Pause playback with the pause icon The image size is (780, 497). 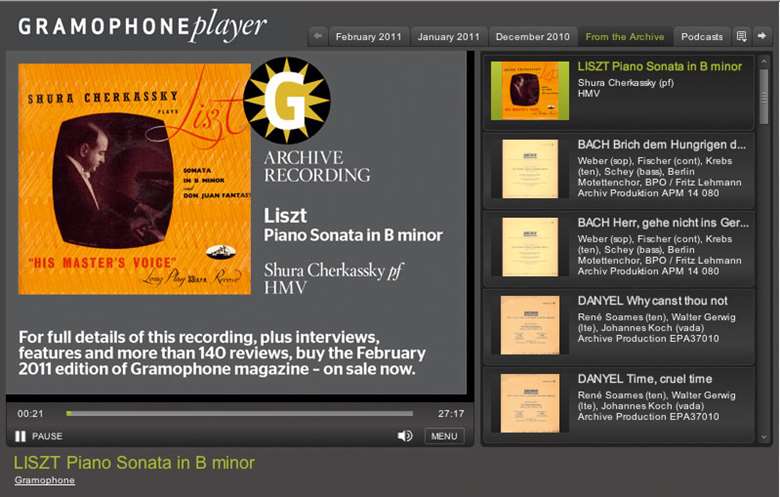[x=20, y=436]
